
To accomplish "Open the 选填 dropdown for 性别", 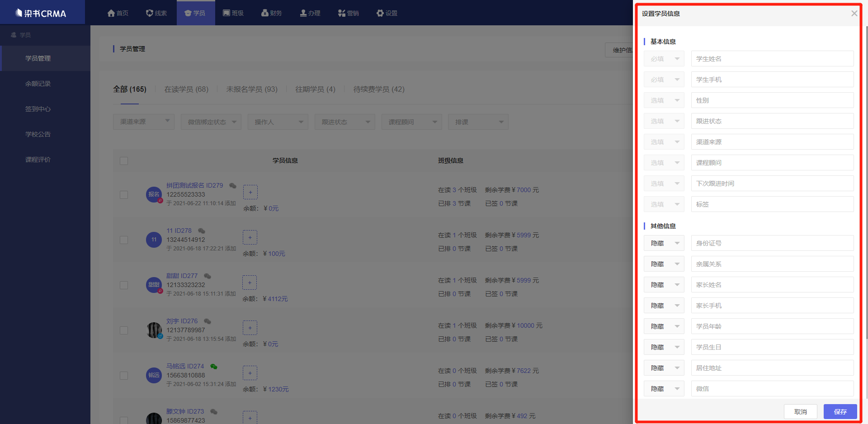I will [x=664, y=100].
